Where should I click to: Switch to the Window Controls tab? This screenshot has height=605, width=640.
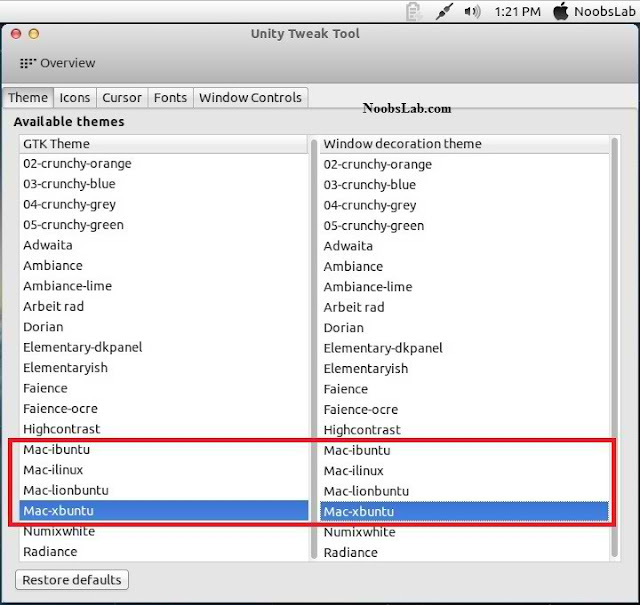pos(251,98)
